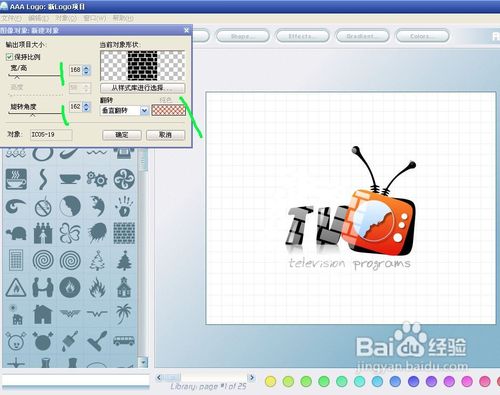Click the 确定 confirm button
The height and width of the screenshot is (395, 500).
[x=122, y=135]
